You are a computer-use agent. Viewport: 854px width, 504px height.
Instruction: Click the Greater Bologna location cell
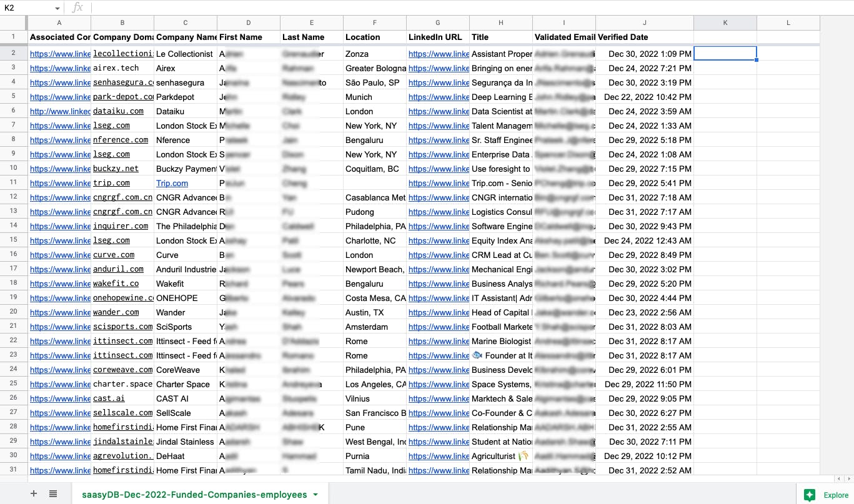pyautogui.click(x=375, y=68)
